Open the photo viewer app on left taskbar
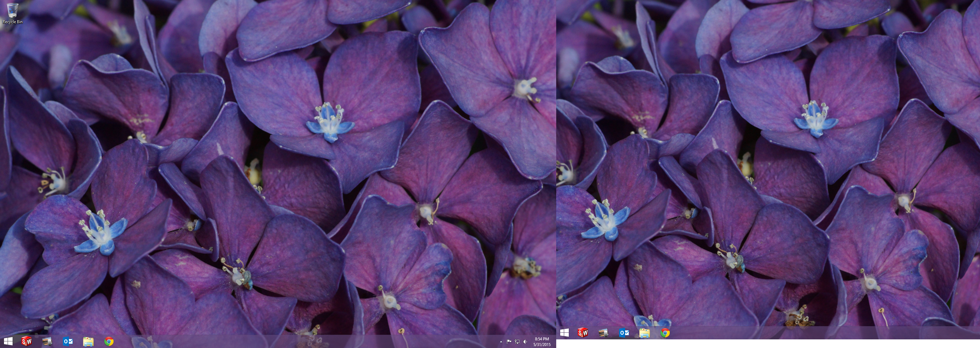This screenshot has width=980, height=348. point(47,341)
